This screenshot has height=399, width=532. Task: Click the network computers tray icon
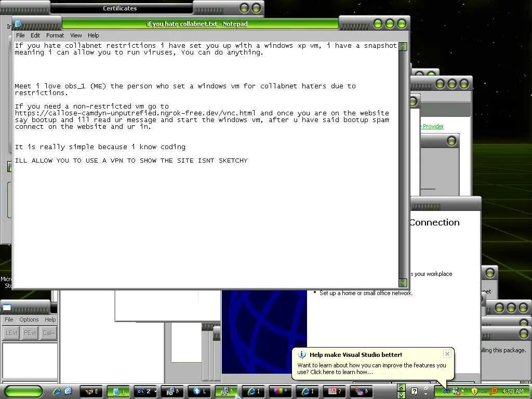tap(457, 391)
